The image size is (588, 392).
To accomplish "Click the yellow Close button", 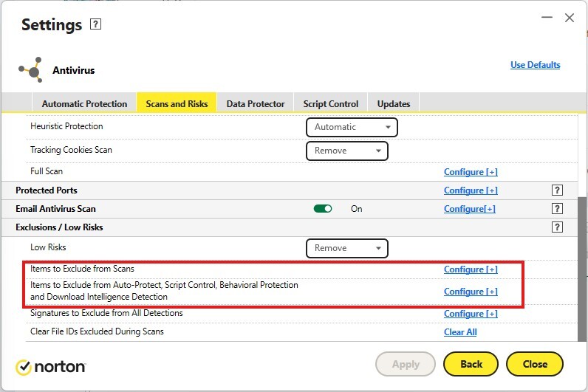I will point(534,364).
